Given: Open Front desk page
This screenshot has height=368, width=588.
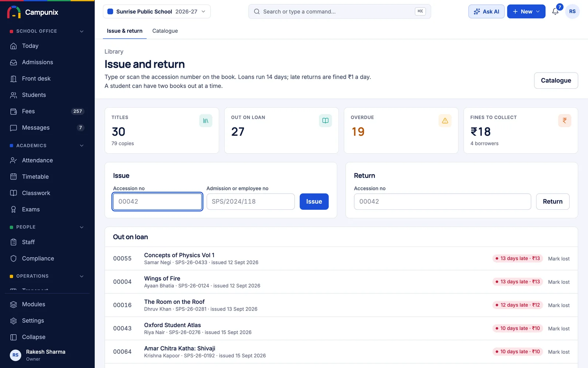Looking at the screenshot, I should pos(47,79).
